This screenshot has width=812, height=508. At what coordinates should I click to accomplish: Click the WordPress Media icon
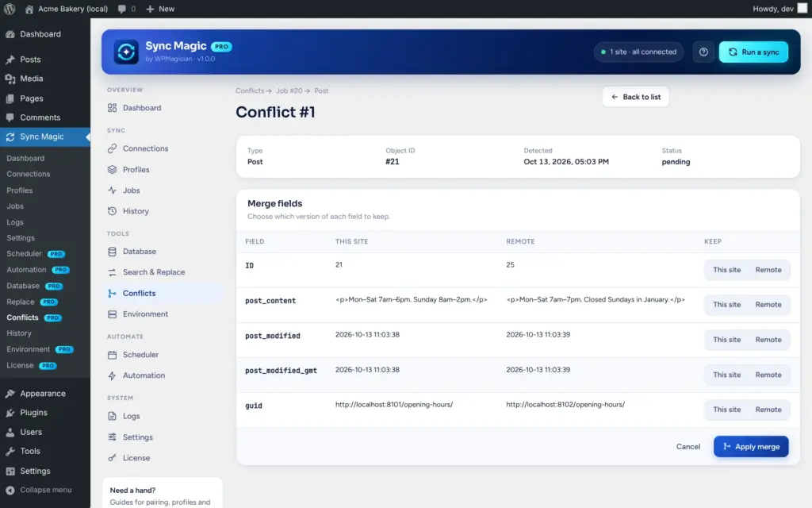[10, 79]
